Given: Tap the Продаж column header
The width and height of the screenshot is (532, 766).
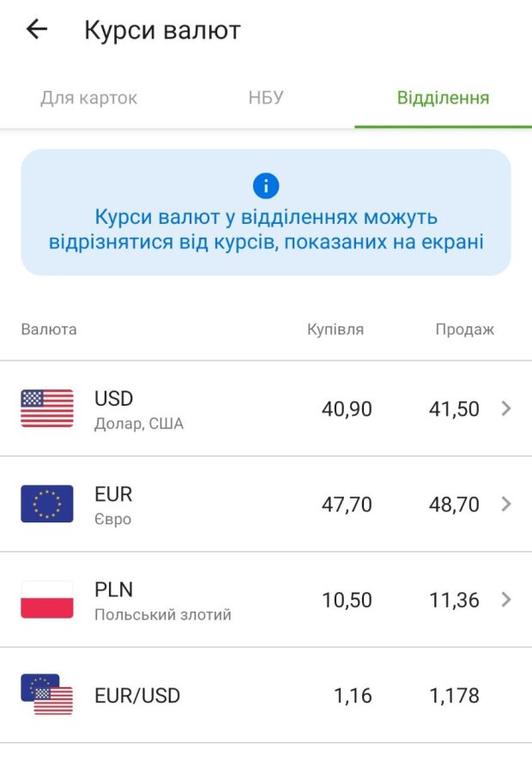Looking at the screenshot, I should tap(465, 329).
